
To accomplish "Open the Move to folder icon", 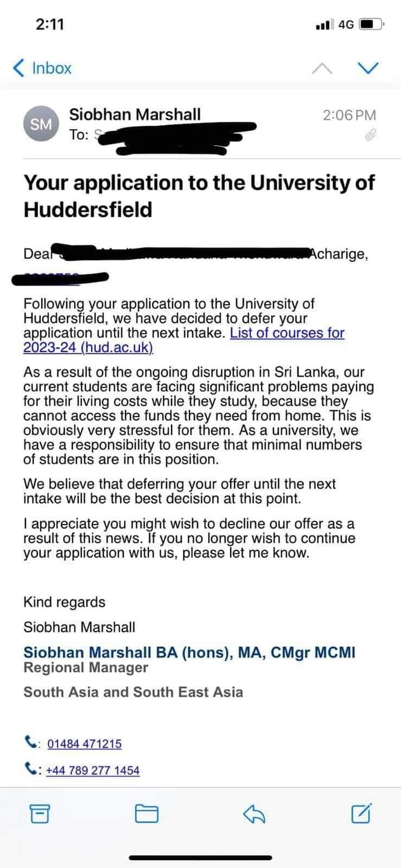I will (x=146, y=815).
